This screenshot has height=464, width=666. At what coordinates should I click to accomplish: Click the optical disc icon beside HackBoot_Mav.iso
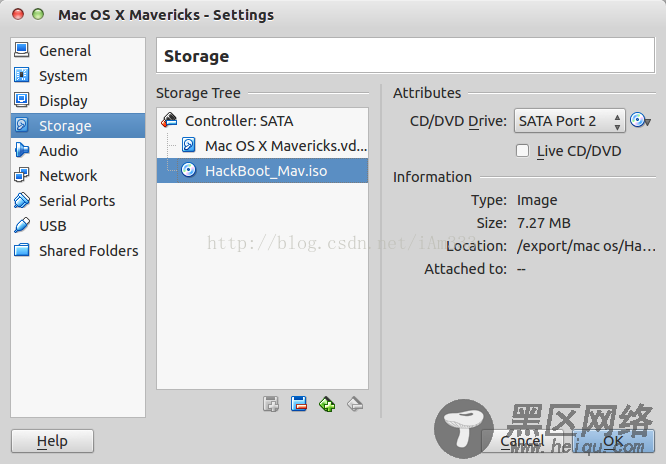[189, 170]
